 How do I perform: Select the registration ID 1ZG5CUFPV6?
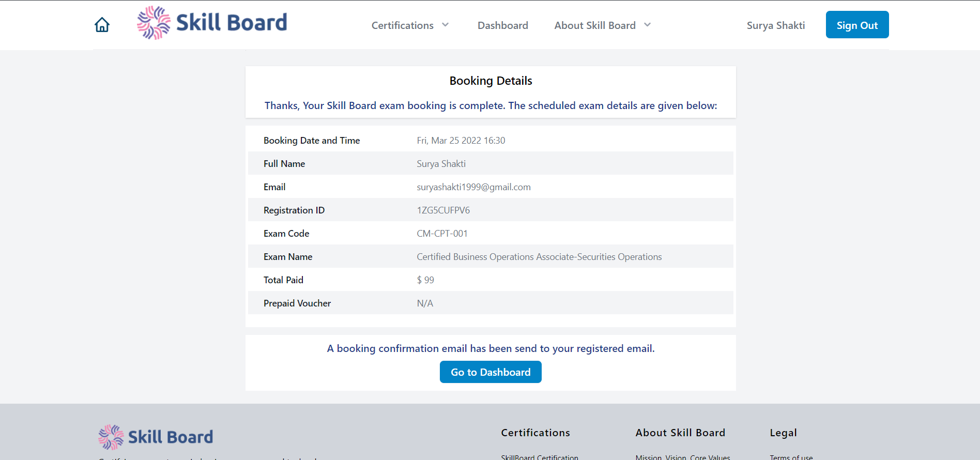click(443, 210)
